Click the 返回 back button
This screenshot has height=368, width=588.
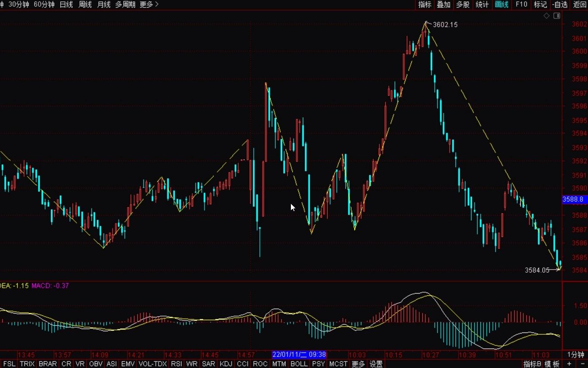[580, 4]
